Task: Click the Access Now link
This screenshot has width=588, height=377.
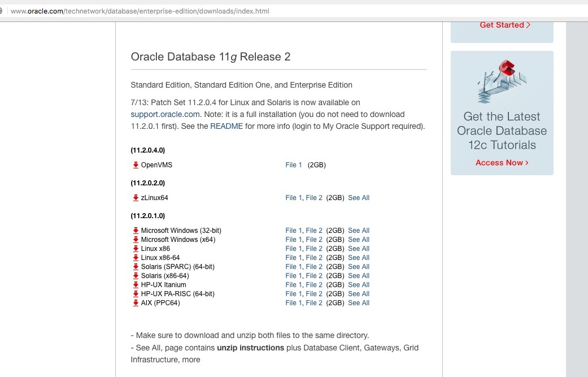Action: (502, 163)
